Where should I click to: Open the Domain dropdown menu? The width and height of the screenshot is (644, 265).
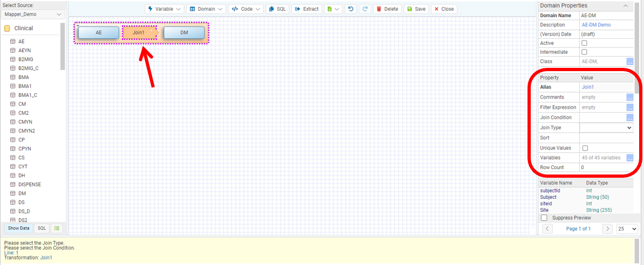[206, 9]
